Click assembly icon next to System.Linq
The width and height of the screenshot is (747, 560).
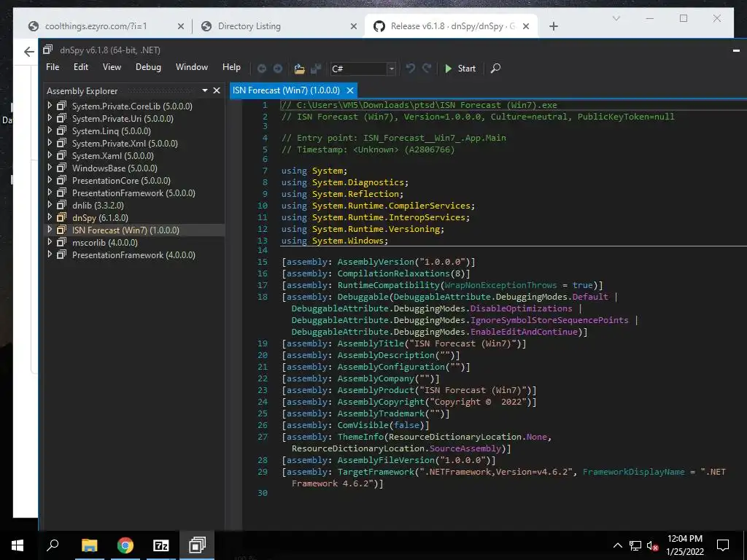61,131
